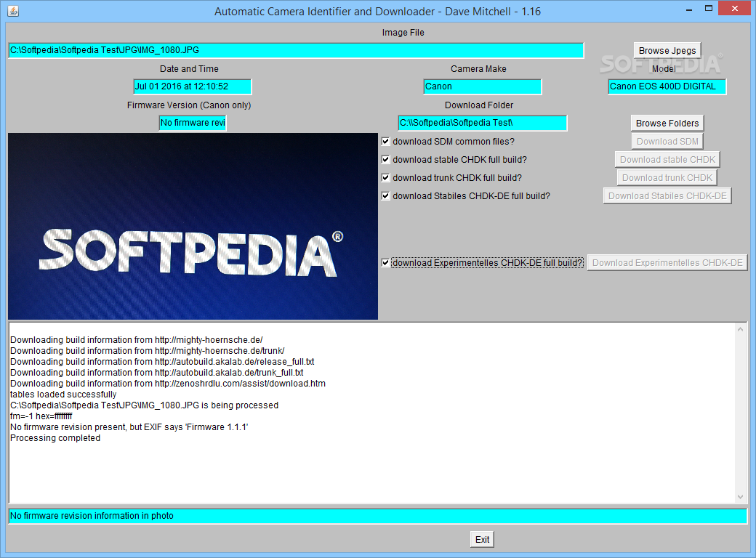Toggle download Experimentelles CHDK-DE full build checkbox

coord(386,262)
